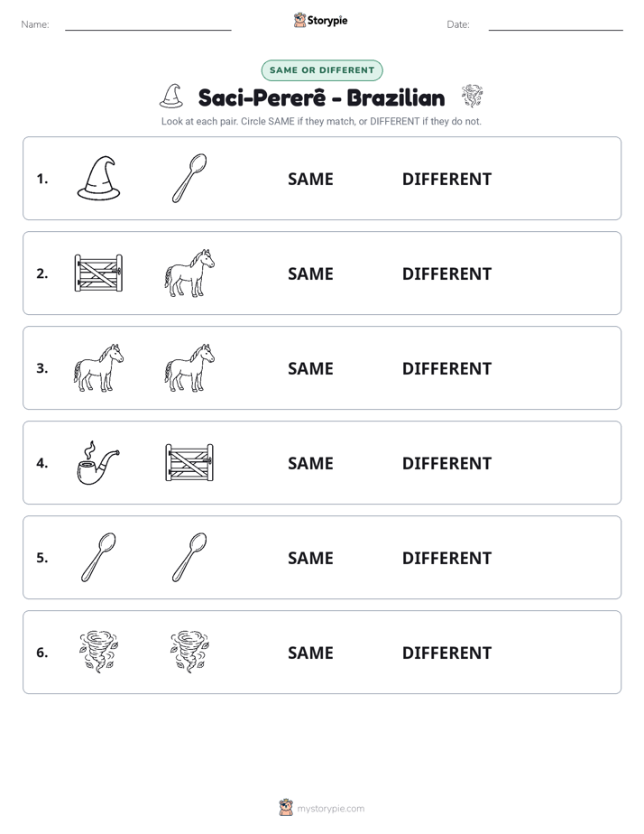Click the whirlwind icon beside the title
The width and height of the screenshot is (644, 834).
click(472, 96)
